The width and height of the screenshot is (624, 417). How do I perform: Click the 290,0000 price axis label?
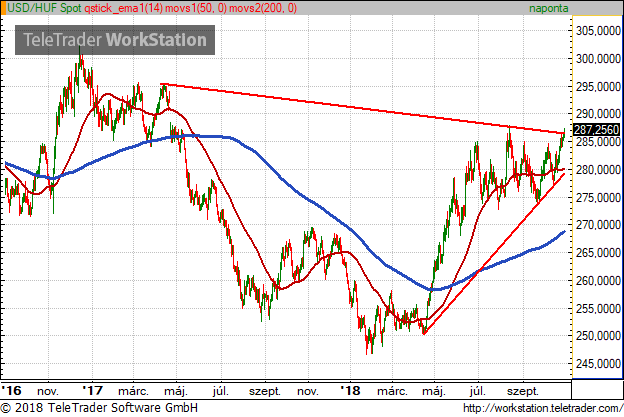(x=598, y=114)
